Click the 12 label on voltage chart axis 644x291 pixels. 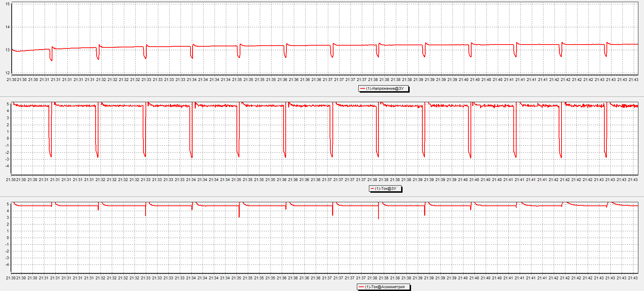tap(7, 73)
